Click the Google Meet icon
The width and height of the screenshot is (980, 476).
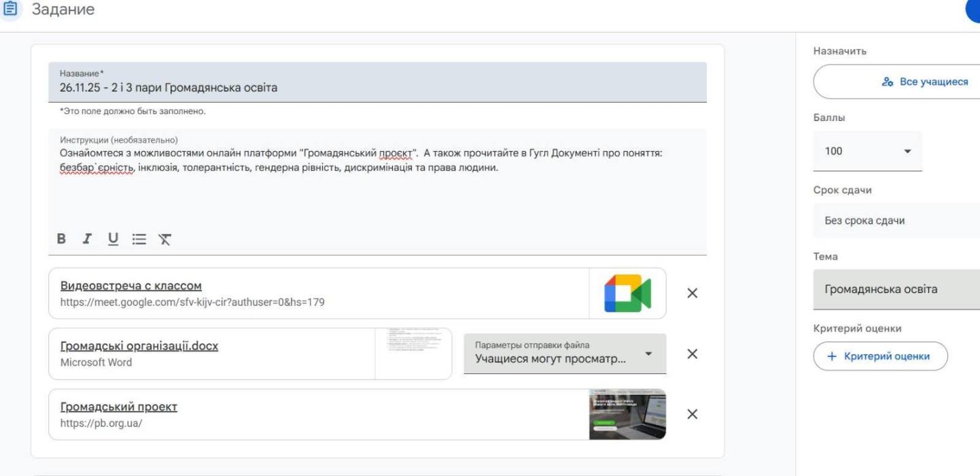coord(627,294)
